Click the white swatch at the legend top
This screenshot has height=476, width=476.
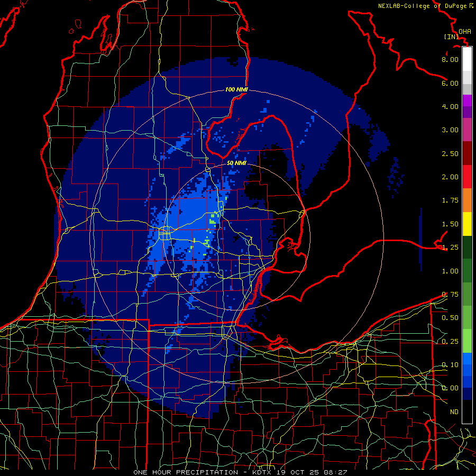(467, 59)
